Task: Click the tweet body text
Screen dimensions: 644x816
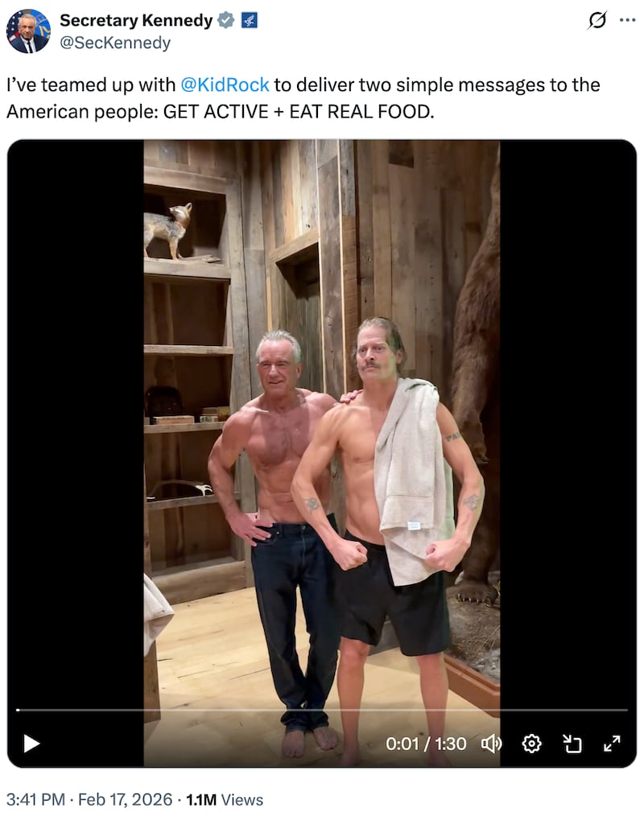Action: 303,98
